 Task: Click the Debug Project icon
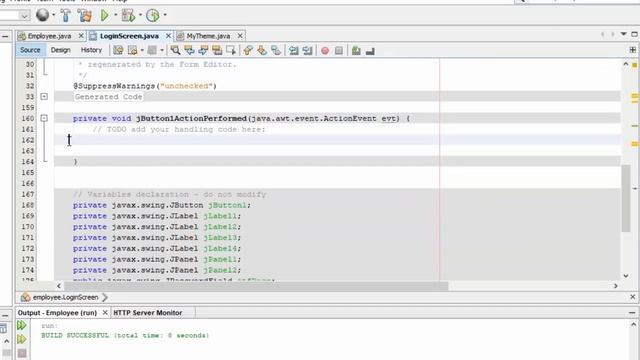click(x=128, y=16)
